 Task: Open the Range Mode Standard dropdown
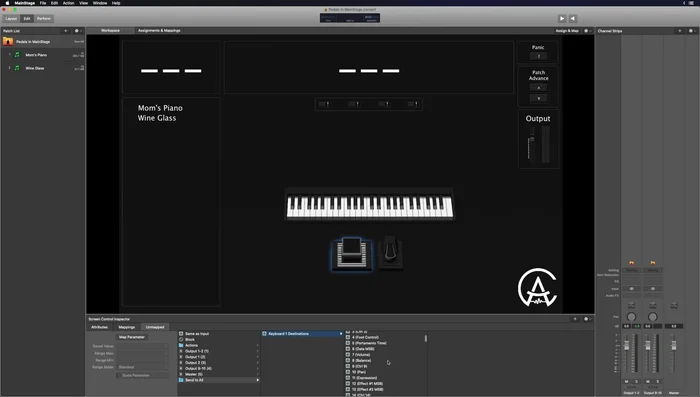[142, 367]
